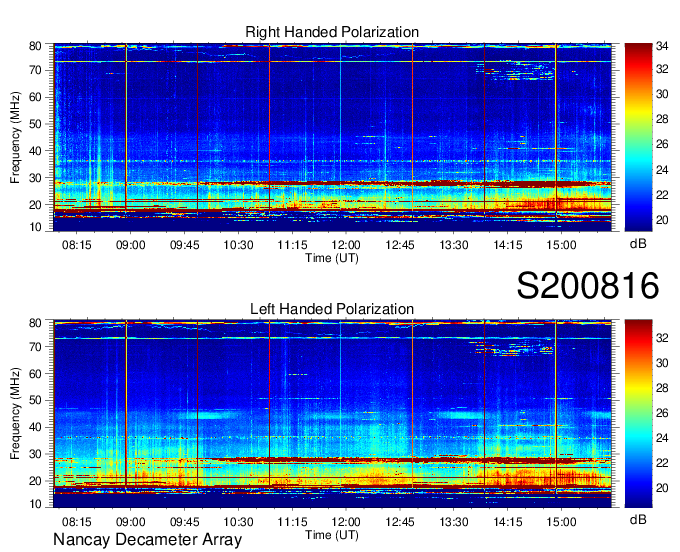
Task: Click the 11:15 time tick under Left Handed plot
Action: pos(292,522)
